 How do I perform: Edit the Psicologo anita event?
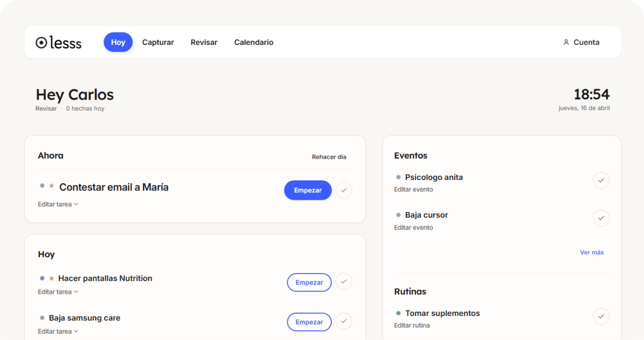[x=413, y=189]
